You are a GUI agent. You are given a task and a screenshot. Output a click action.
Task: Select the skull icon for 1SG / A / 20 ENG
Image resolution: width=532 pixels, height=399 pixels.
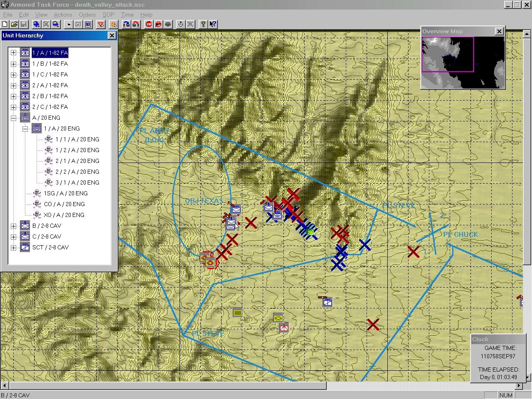click(x=37, y=193)
